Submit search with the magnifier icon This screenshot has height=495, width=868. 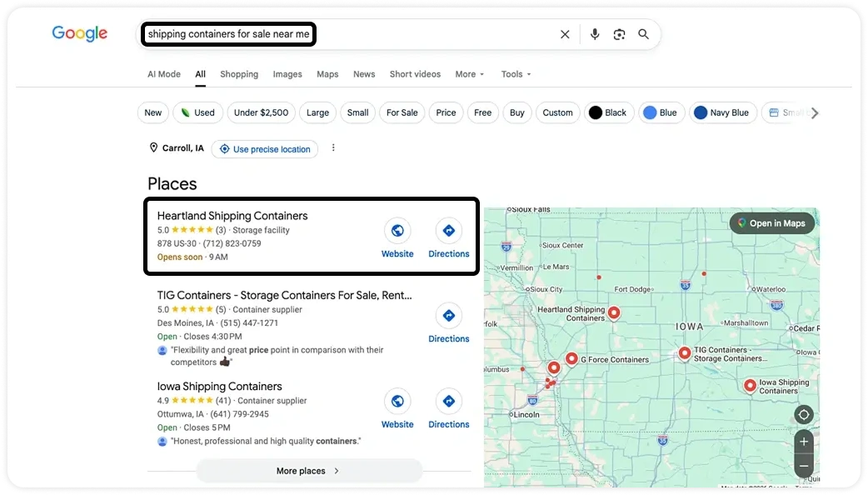[643, 34]
